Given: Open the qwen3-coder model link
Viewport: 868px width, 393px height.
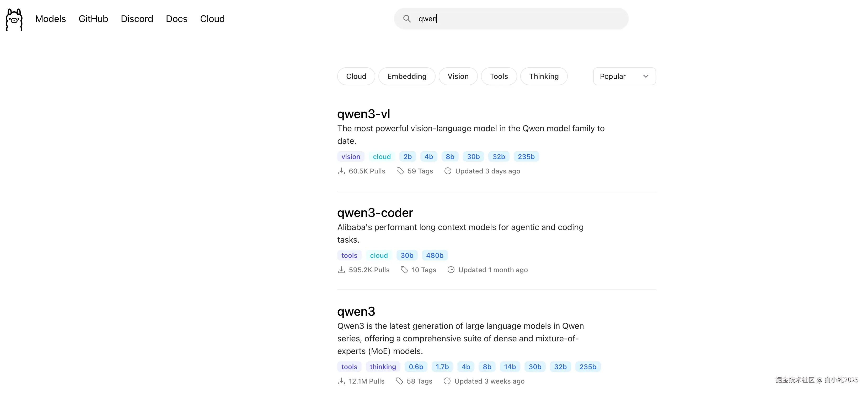Looking at the screenshot, I should pyautogui.click(x=375, y=213).
